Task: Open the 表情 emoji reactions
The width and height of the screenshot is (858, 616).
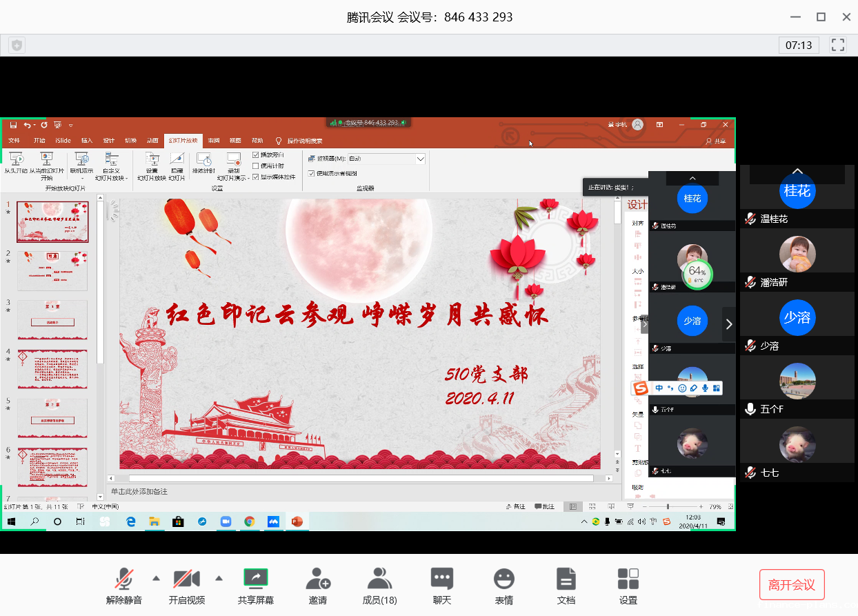Action: click(x=503, y=586)
